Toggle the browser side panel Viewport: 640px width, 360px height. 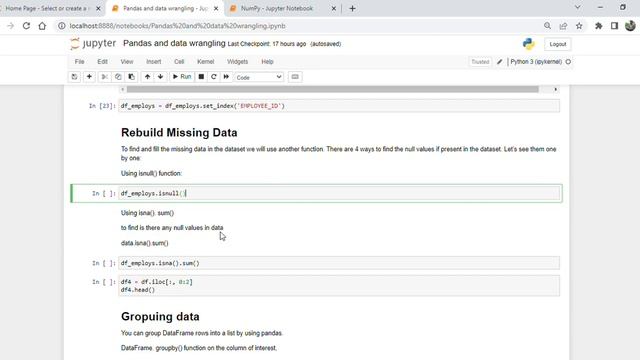[x=614, y=26]
